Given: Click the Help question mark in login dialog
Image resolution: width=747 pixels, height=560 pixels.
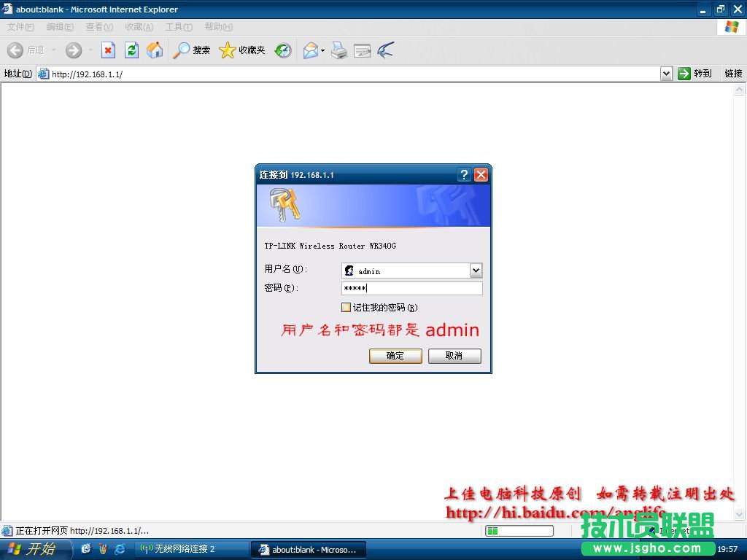Looking at the screenshot, I should [464, 175].
